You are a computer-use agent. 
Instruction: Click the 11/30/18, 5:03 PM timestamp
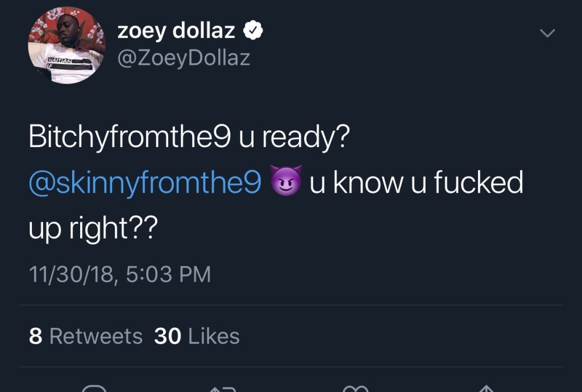pyautogui.click(x=120, y=274)
